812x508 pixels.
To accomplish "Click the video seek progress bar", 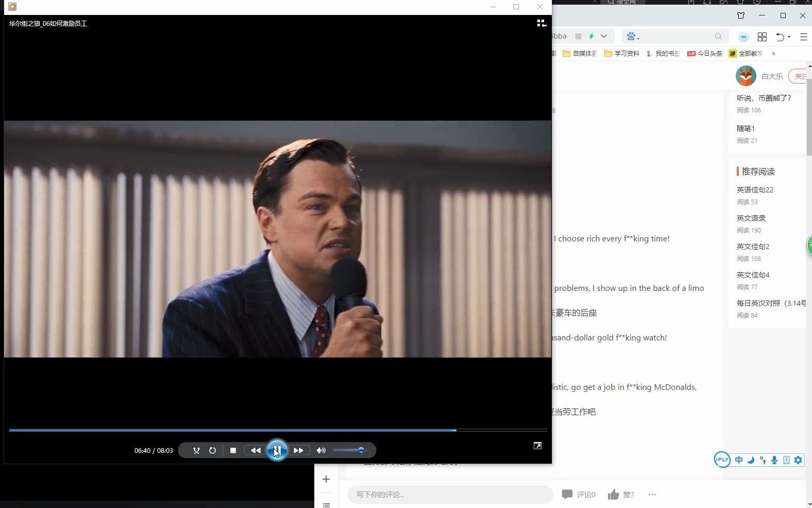I will [x=278, y=430].
